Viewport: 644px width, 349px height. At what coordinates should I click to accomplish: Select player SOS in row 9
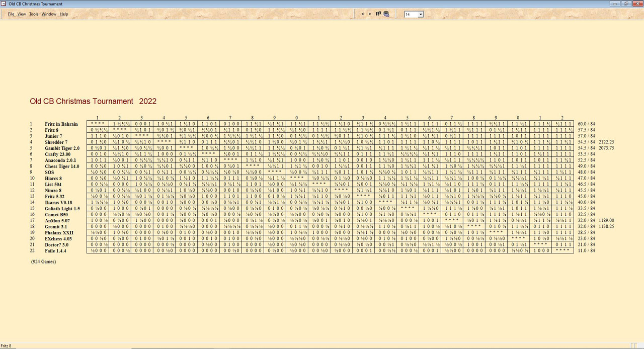click(x=49, y=172)
